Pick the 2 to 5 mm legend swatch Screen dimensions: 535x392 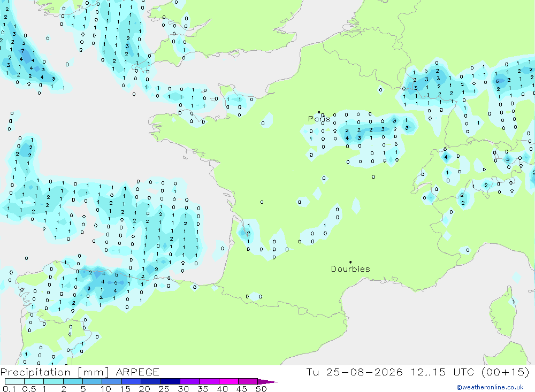73,381
